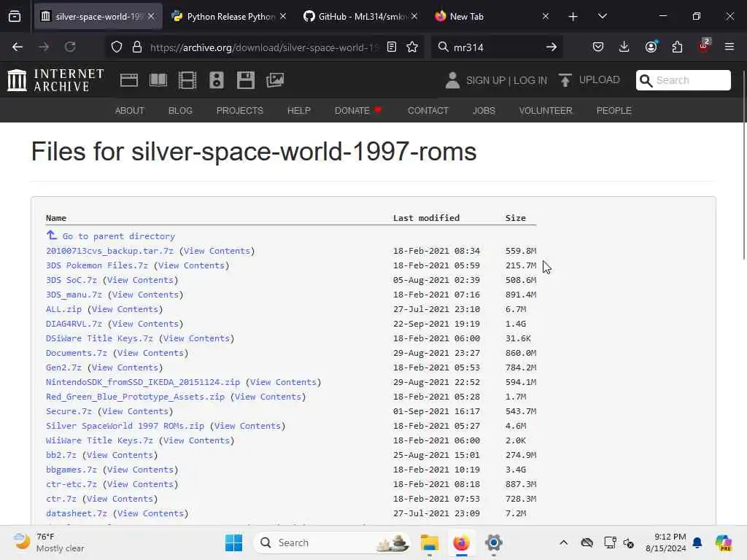This screenshot has width=747, height=560.
Task: Open the extensions puzzle icon
Action: click(x=677, y=47)
